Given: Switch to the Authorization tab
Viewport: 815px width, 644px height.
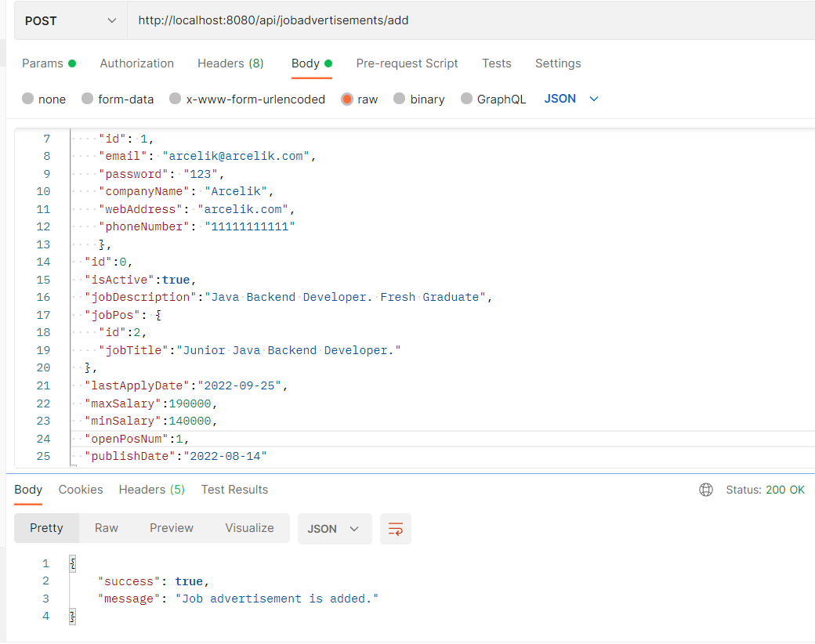Looking at the screenshot, I should click(x=136, y=63).
